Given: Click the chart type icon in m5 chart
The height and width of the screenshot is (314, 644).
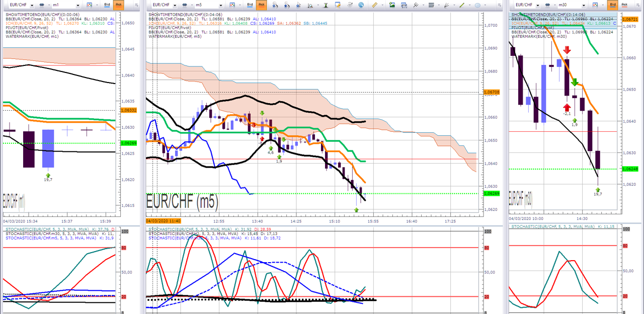Looking at the screenshot, I should tap(232, 5).
